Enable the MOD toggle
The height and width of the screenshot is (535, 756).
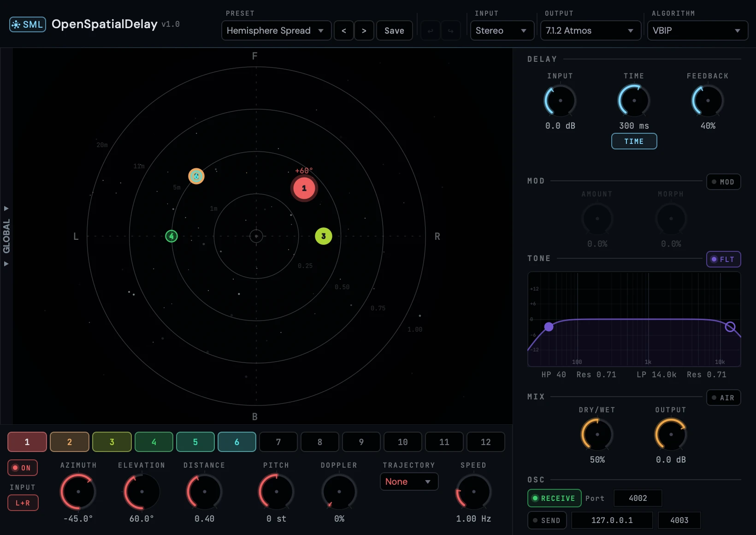click(x=724, y=182)
